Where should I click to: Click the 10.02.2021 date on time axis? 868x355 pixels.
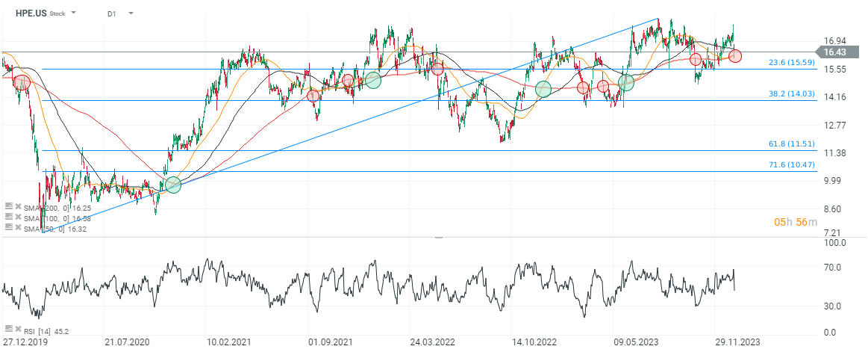pyautogui.click(x=228, y=342)
